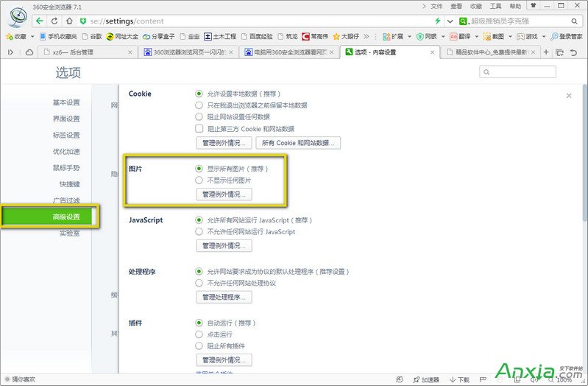Click 所有 Cookie 和网站数据 button
The width and height of the screenshot is (588, 386).
point(298,143)
